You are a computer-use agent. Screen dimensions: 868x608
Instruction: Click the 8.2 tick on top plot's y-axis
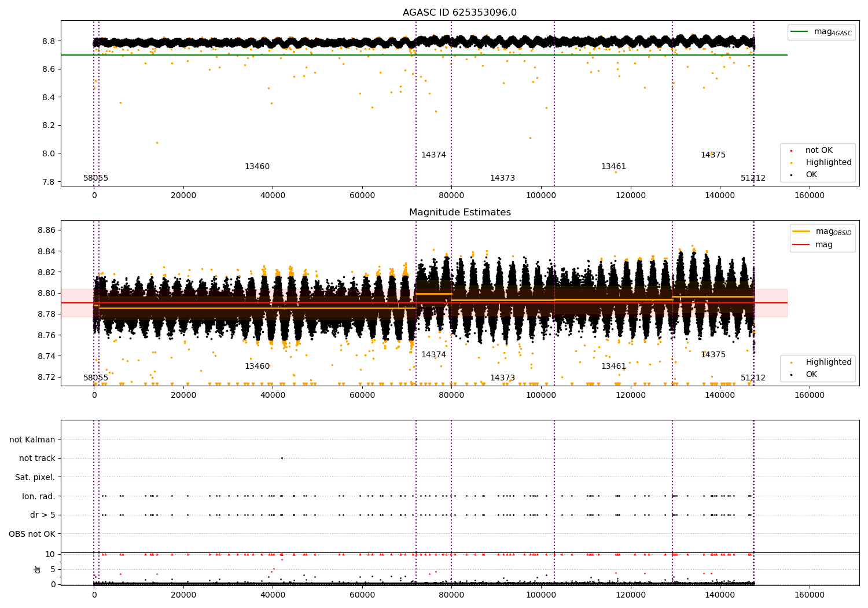click(48, 126)
